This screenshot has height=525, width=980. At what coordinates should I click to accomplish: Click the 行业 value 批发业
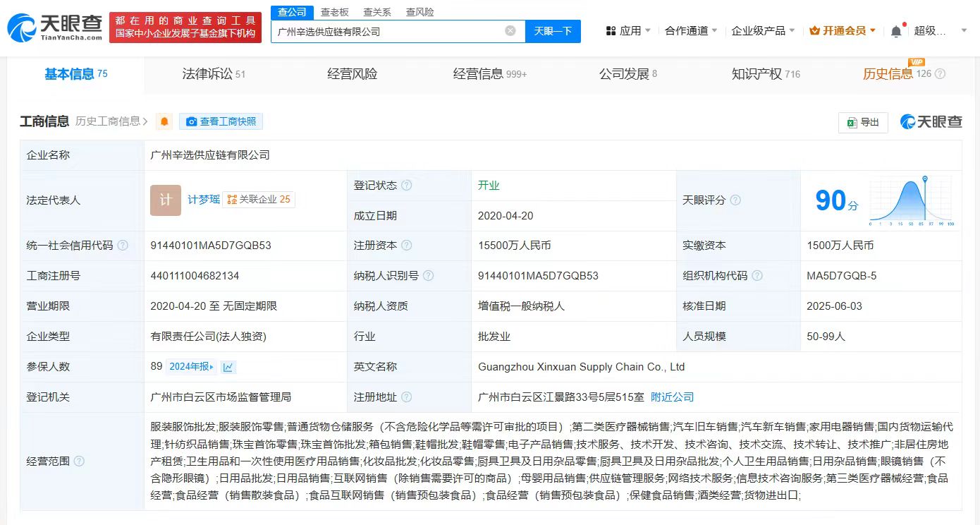pos(494,337)
